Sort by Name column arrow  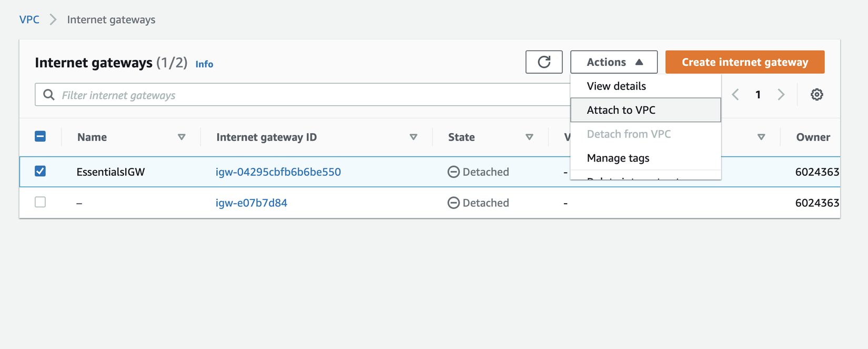point(181,137)
